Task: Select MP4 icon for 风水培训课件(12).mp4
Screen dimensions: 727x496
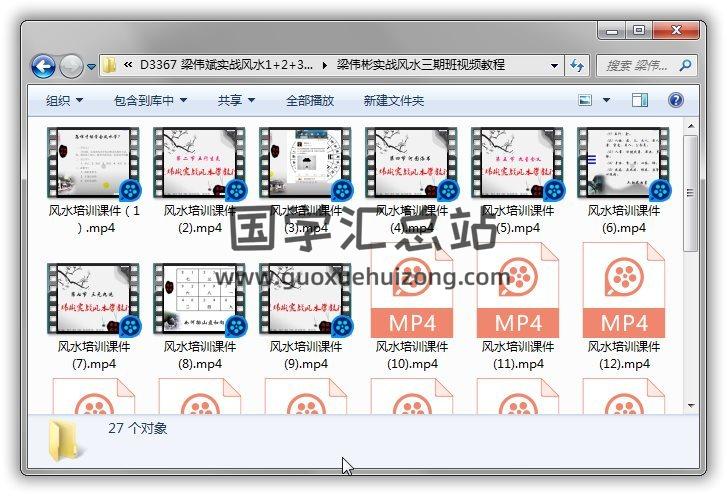Action: (624, 293)
